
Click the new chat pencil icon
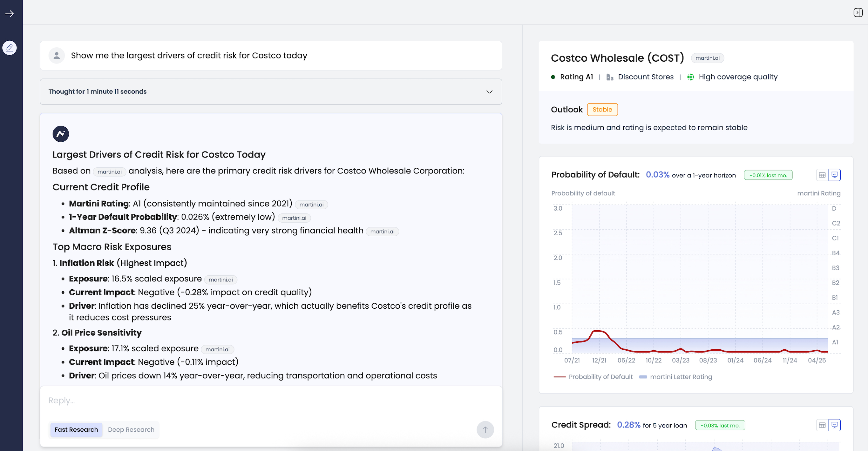point(10,48)
